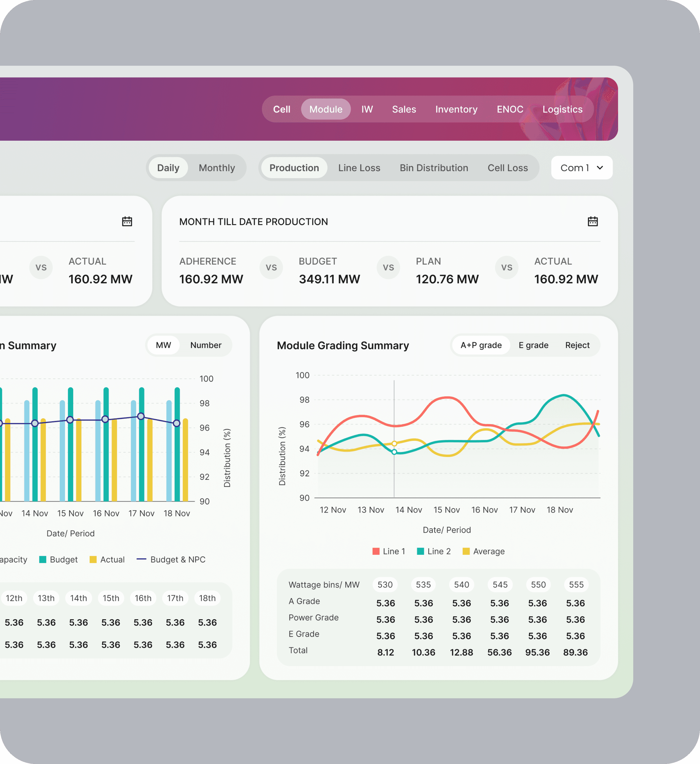The image size is (700, 764).
Task: Open the Bin Distribution tab
Action: pos(433,168)
